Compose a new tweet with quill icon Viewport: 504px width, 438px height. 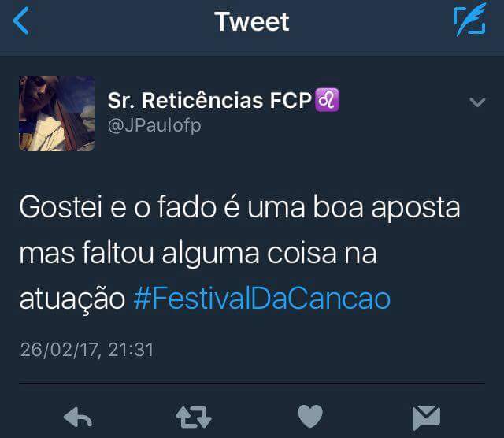coord(469,20)
